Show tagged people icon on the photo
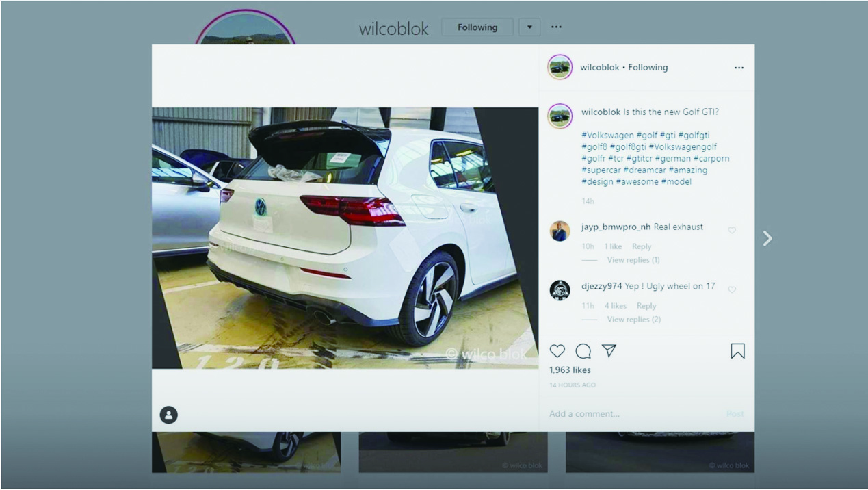 [x=168, y=415]
